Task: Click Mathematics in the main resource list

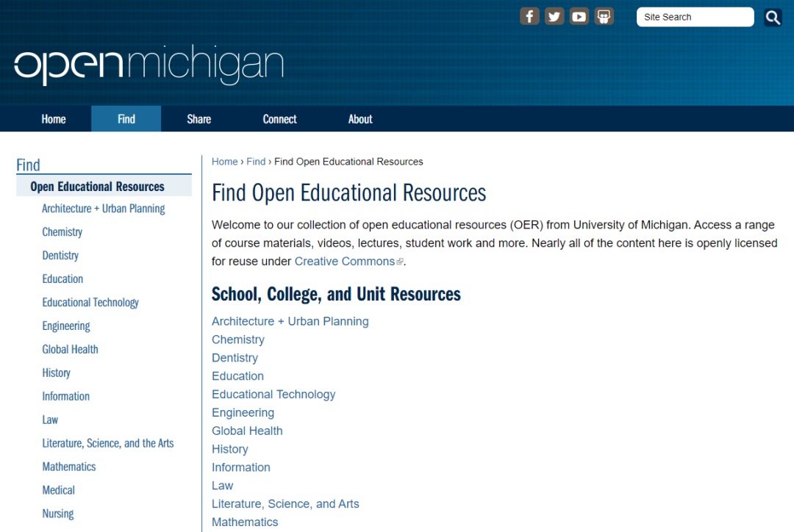Action: click(x=245, y=522)
